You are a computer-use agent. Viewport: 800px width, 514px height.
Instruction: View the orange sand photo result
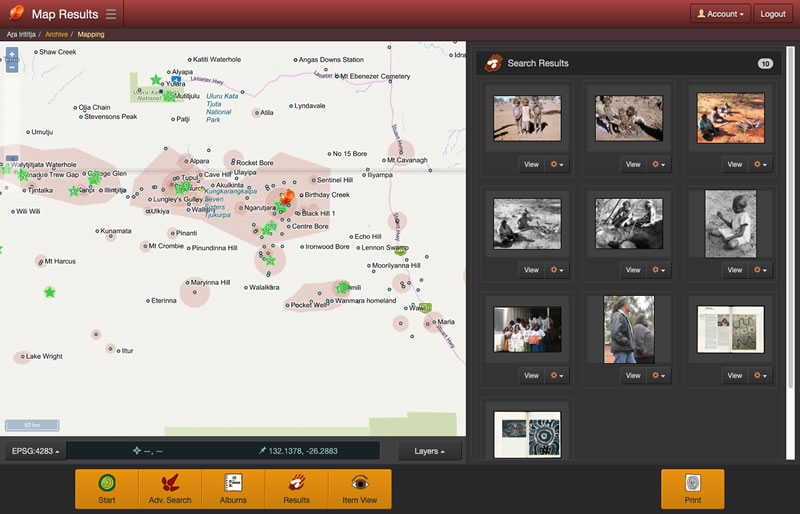pyautogui.click(x=734, y=164)
